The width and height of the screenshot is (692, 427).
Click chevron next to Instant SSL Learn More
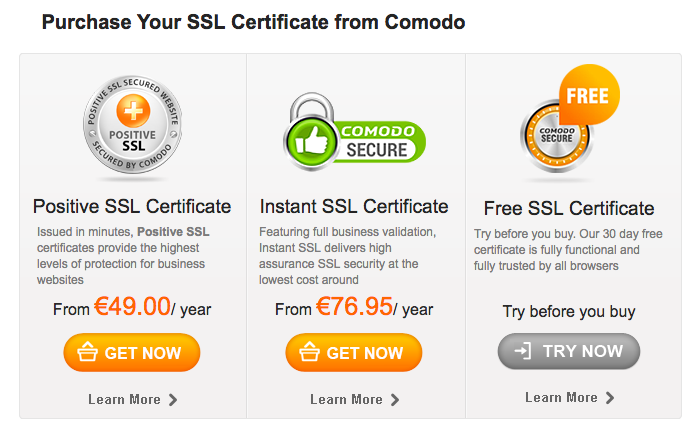pos(395,400)
